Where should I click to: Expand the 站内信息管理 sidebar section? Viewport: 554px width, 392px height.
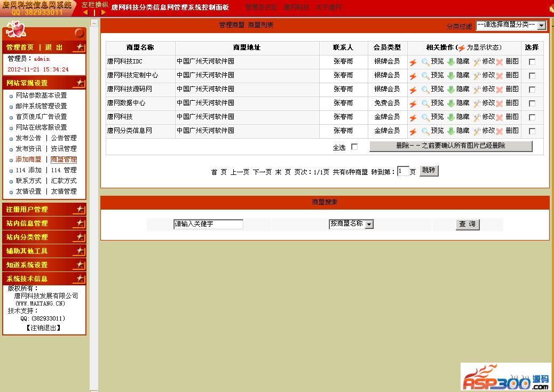tap(44, 223)
